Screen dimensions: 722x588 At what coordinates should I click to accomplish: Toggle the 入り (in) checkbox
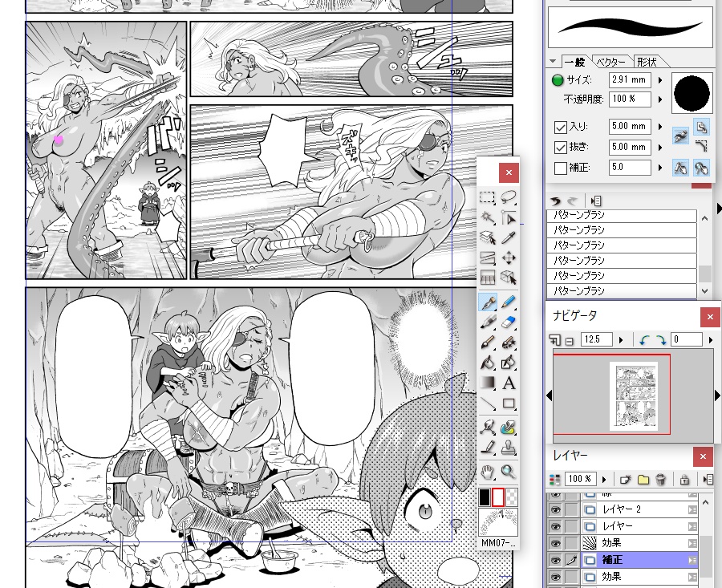(x=561, y=127)
